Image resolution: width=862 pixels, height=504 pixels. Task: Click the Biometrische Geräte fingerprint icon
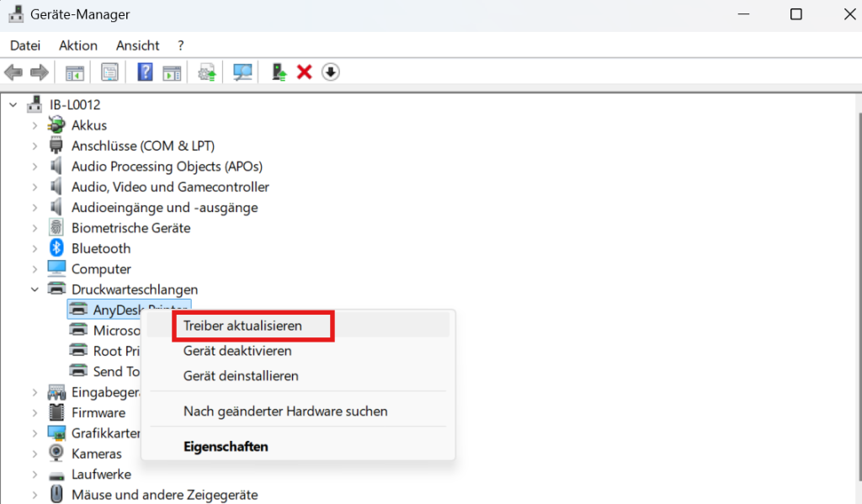coord(56,227)
